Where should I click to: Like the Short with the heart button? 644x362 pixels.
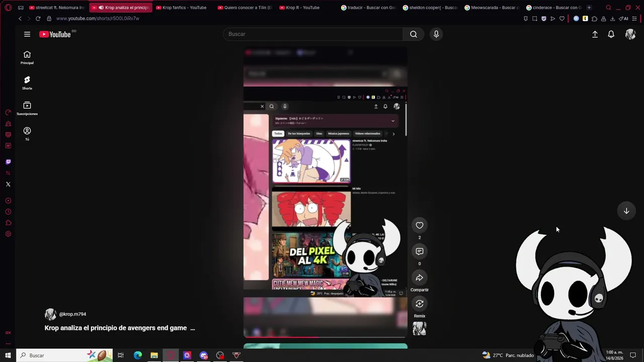[420, 225]
